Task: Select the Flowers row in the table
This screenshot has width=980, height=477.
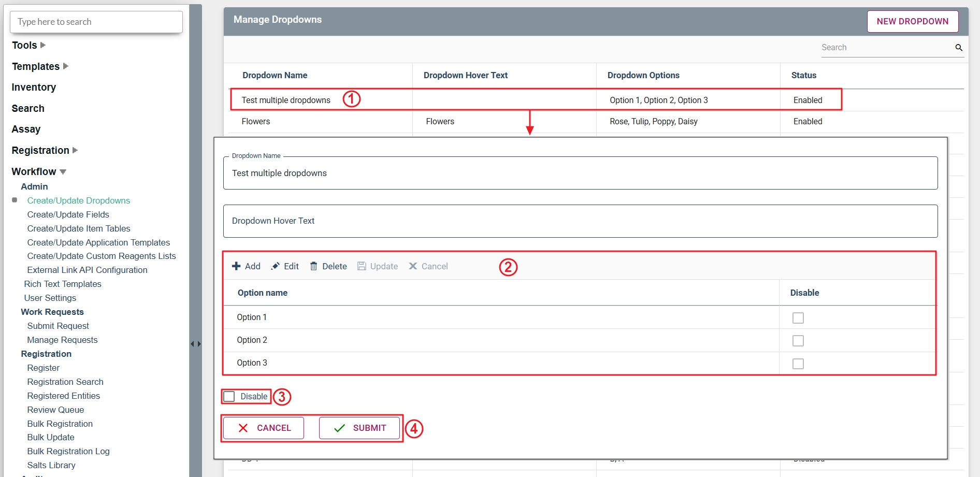Action: point(256,122)
